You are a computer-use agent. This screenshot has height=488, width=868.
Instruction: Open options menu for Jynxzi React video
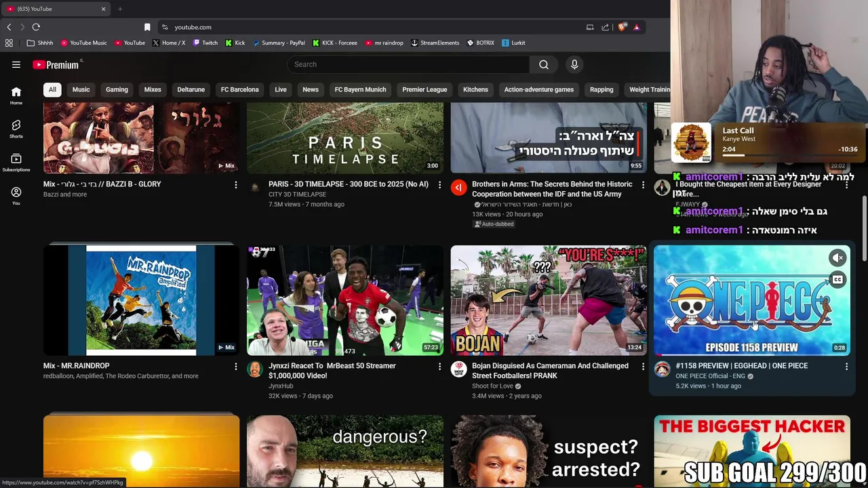click(x=439, y=366)
